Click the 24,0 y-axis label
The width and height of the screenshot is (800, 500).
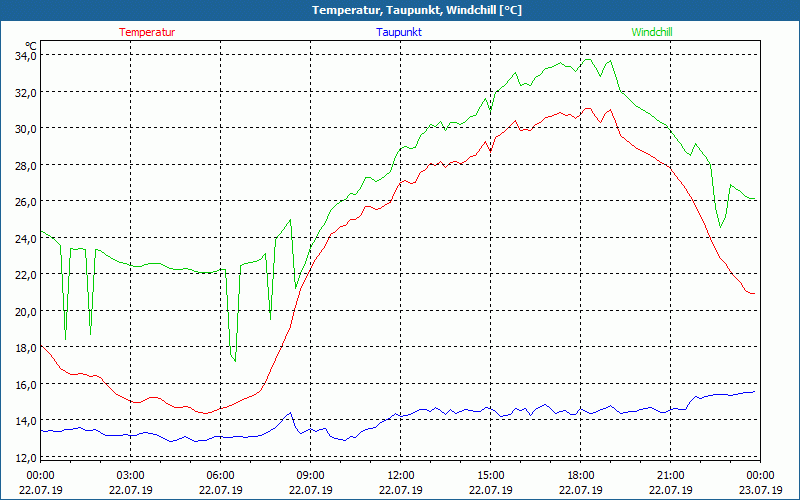(26, 238)
